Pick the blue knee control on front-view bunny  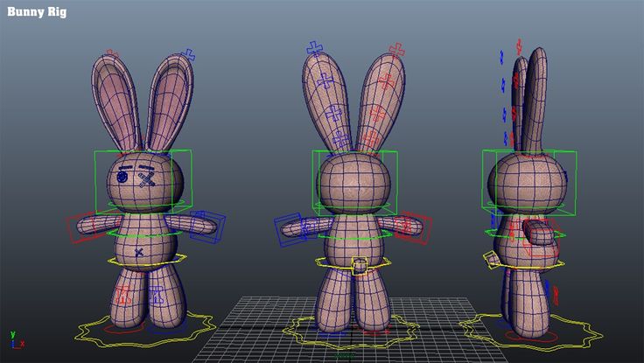pos(158,293)
